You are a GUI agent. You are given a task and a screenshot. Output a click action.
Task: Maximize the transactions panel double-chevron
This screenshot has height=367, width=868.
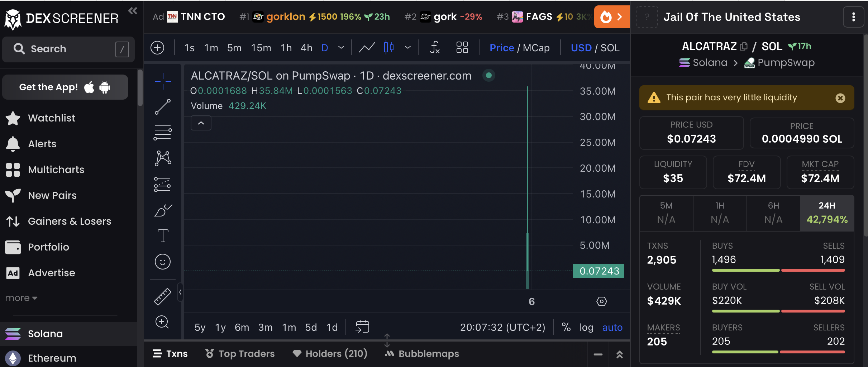tap(619, 354)
